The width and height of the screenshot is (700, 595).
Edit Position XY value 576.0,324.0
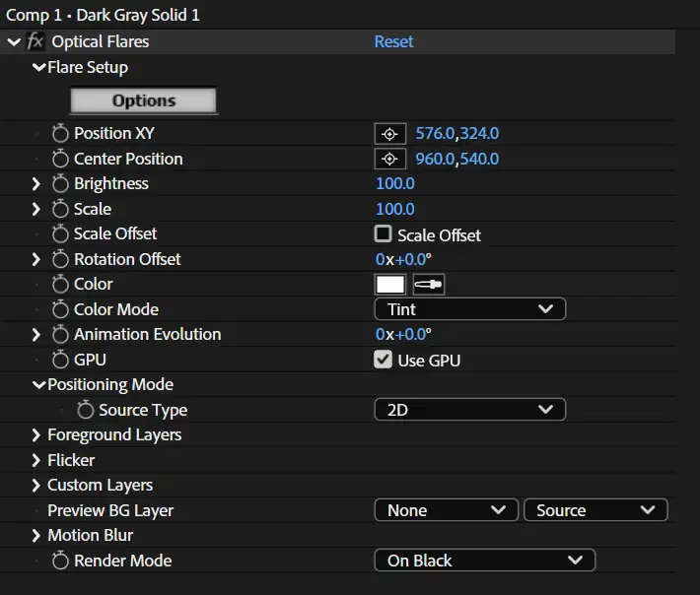pos(457,133)
